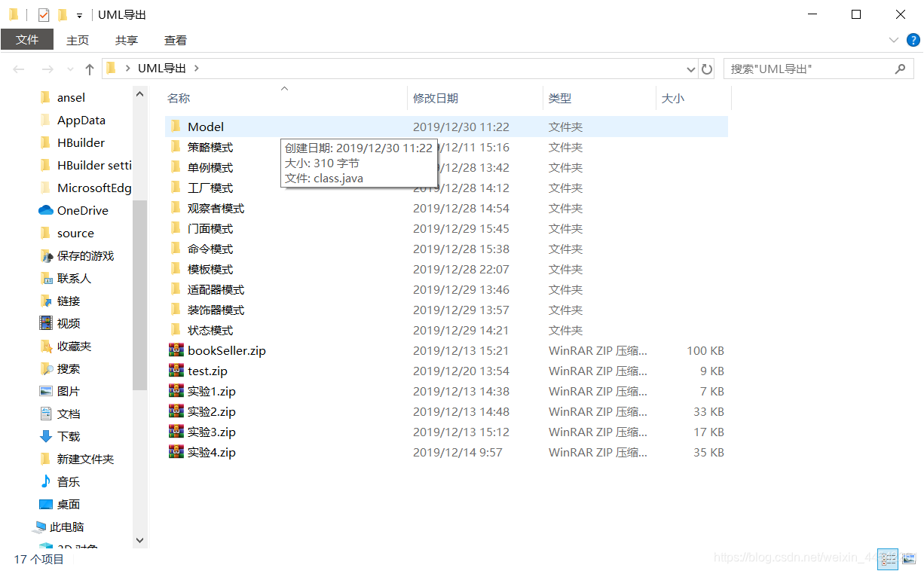
Task: Open 图片 in the navigation pane
Action: (x=69, y=391)
